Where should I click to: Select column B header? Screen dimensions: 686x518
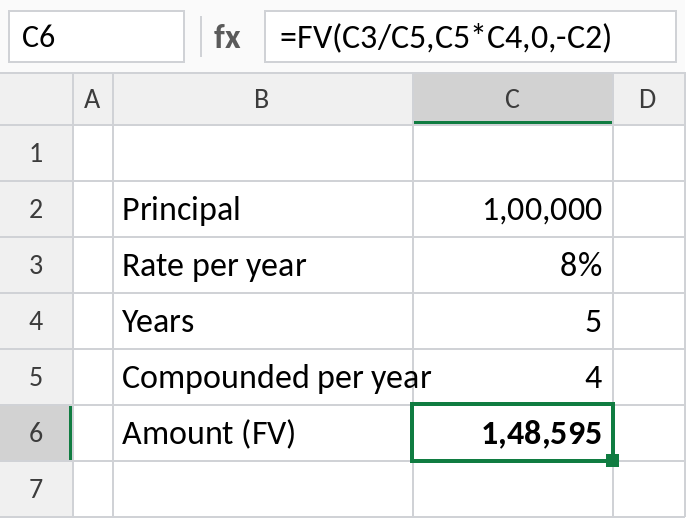point(262,99)
